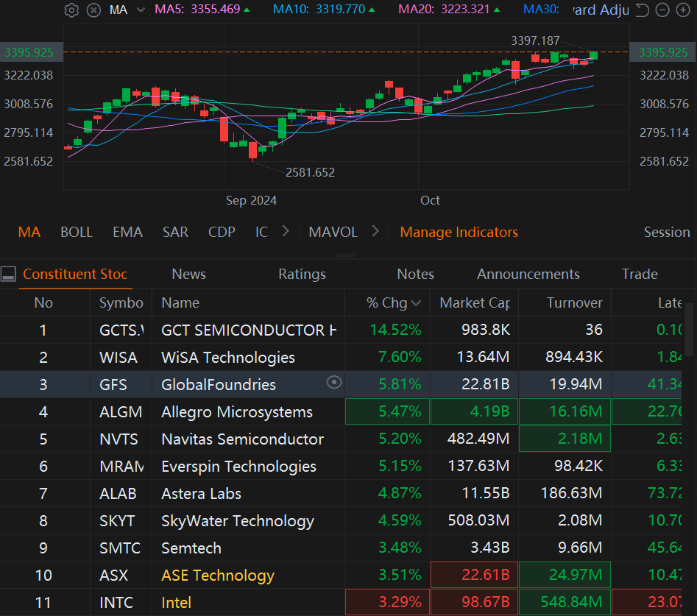Show more main indicators chevron after IC

point(286,231)
